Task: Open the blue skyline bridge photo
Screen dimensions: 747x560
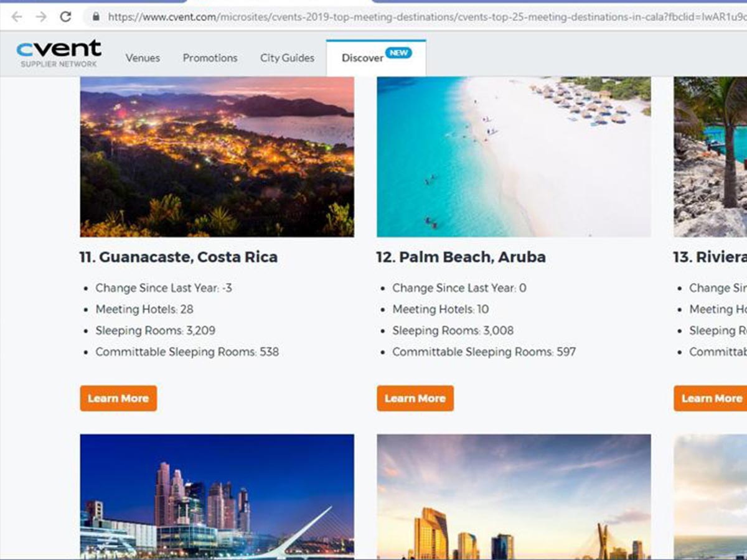Action: click(x=217, y=497)
